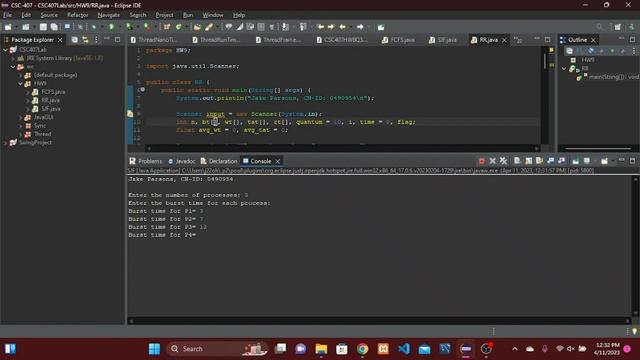The width and height of the screenshot is (640, 360).
Task: Click the search magnifier icon at top right
Action: tap(599, 27)
